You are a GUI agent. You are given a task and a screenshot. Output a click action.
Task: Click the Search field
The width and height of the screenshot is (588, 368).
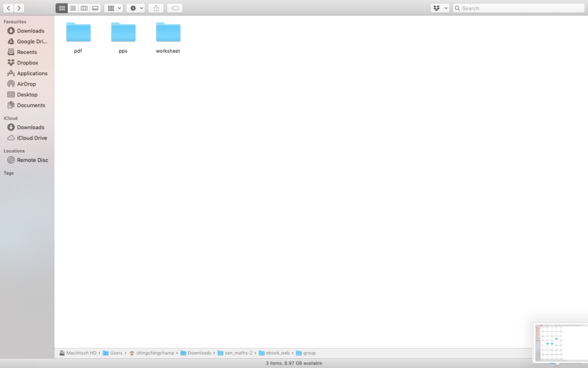(520, 8)
